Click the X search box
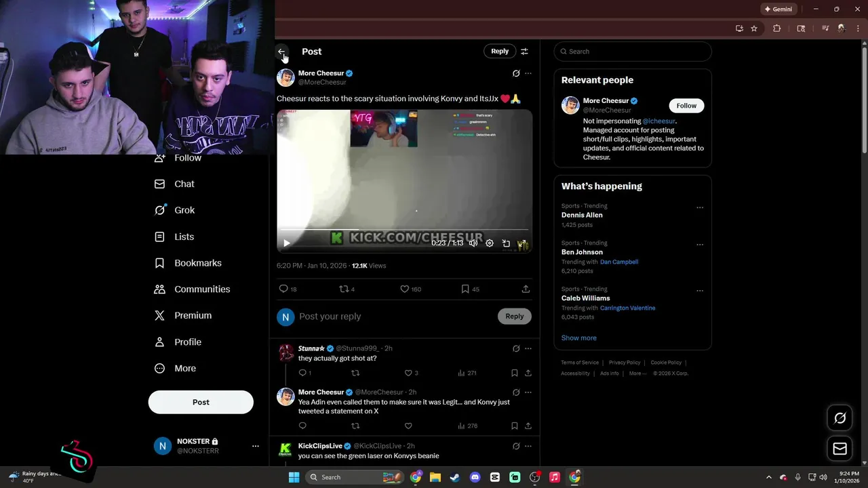The width and height of the screenshot is (868, 488). click(x=633, y=52)
